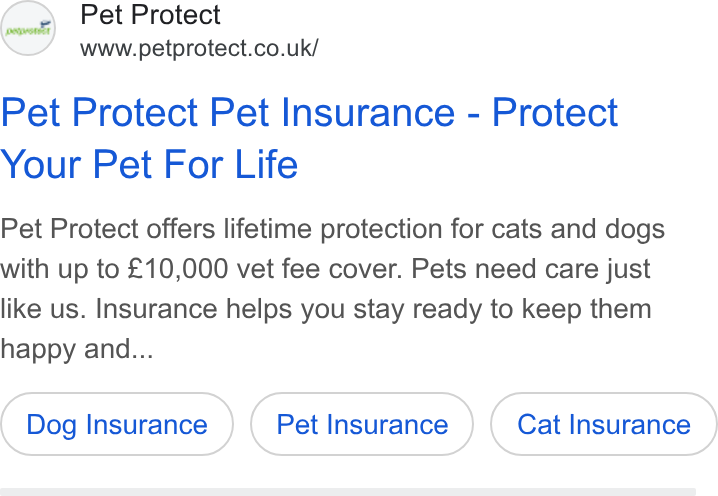Viewport: 718px width, 496px height.
Task: Select the Dog Insurance chip
Action: pos(117,424)
